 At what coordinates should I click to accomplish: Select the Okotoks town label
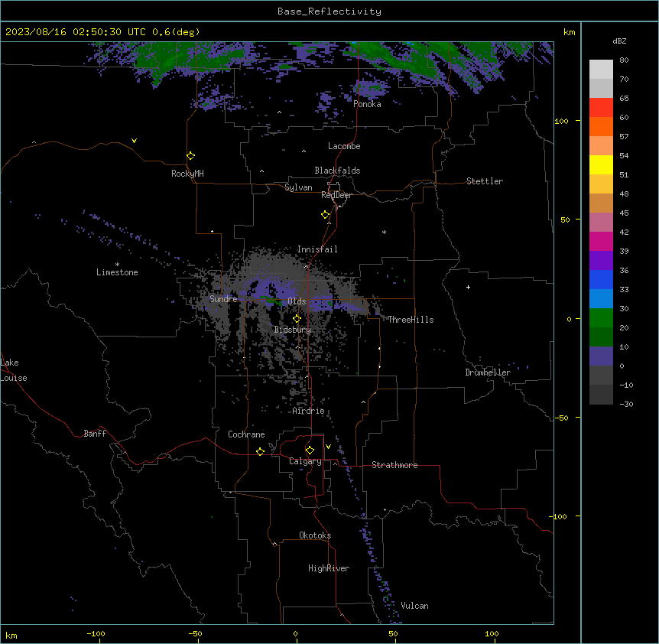(x=315, y=535)
